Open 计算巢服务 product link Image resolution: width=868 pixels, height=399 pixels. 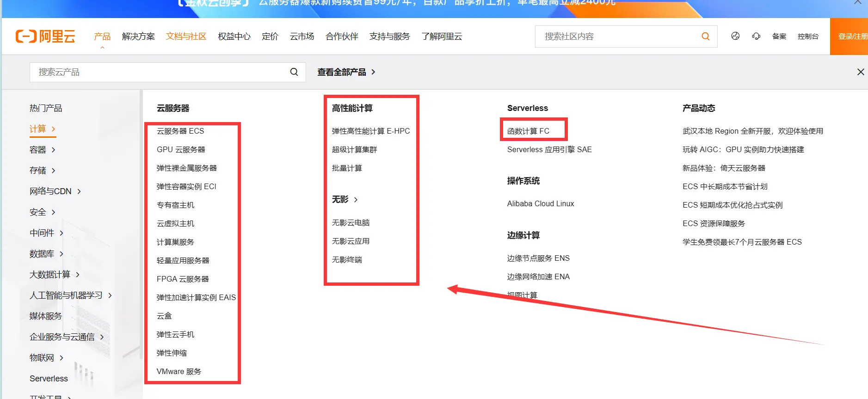click(x=175, y=242)
